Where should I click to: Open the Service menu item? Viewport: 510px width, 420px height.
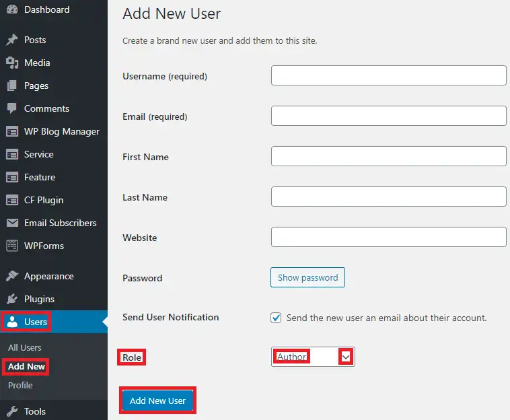[39, 154]
